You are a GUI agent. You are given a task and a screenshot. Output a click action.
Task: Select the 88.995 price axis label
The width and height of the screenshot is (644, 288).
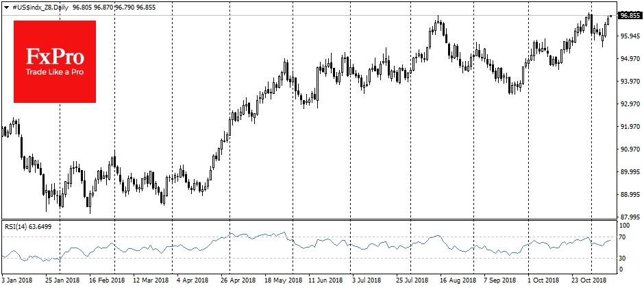click(630, 194)
